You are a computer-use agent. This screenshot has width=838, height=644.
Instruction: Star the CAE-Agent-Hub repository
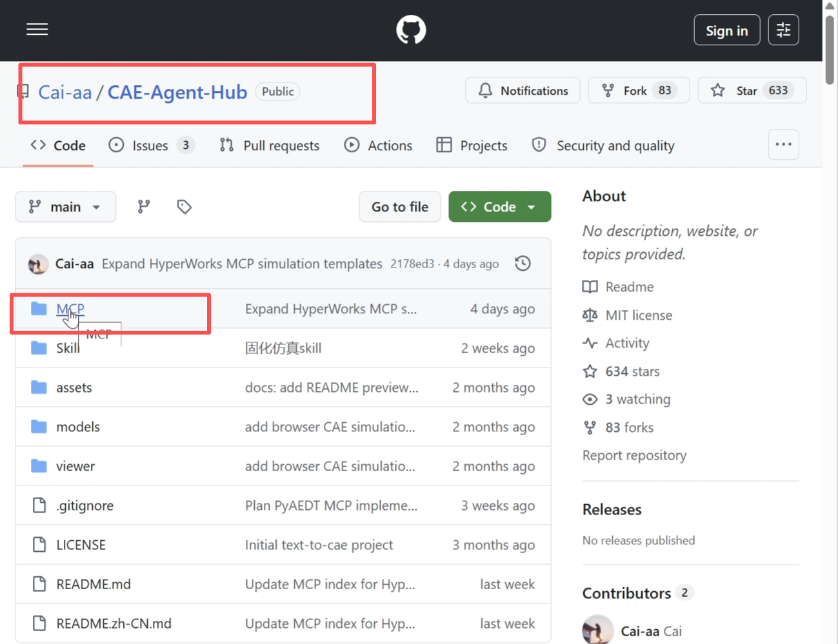click(x=752, y=91)
